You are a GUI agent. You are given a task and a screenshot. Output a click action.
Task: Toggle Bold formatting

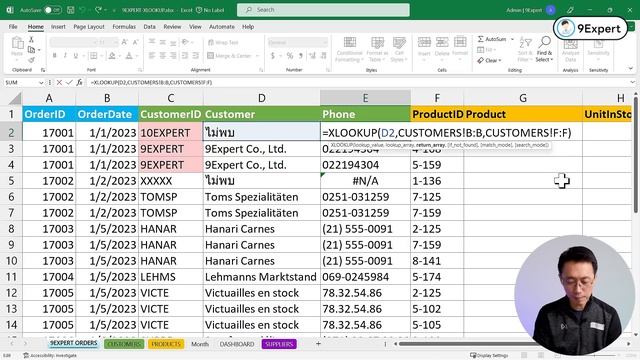[54, 56]
